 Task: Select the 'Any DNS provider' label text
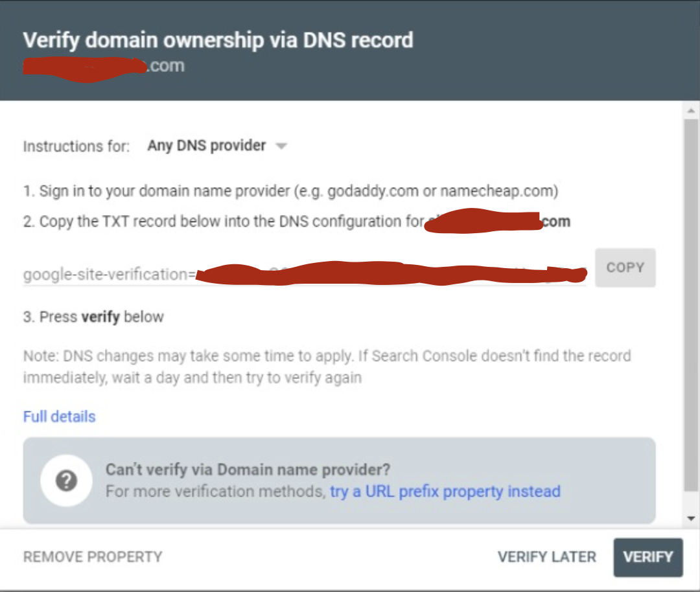[x=207, y=146]
